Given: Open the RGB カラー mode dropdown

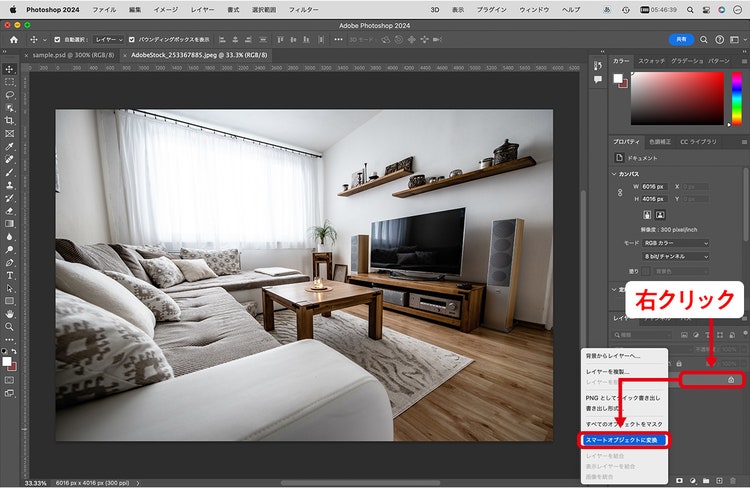Looking at the screenshot, I should [x=675, y=243].
